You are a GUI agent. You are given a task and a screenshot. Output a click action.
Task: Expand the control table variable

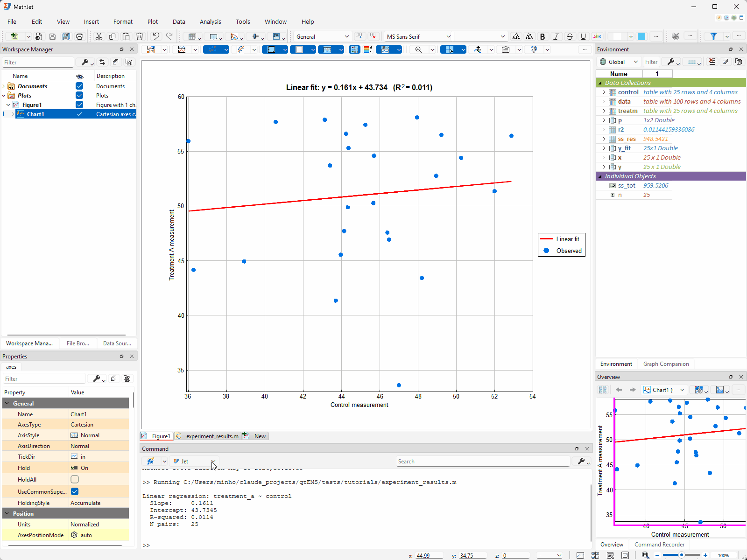604,92
